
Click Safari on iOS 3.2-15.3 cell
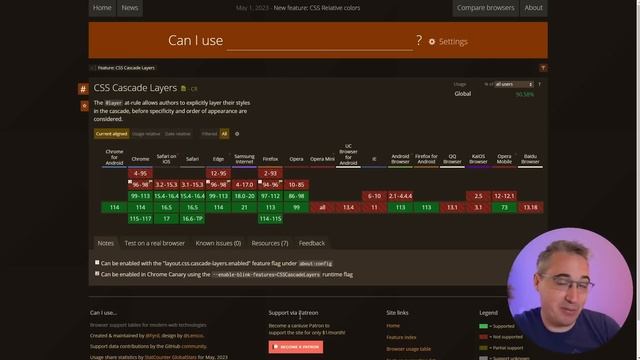[166, 185]
